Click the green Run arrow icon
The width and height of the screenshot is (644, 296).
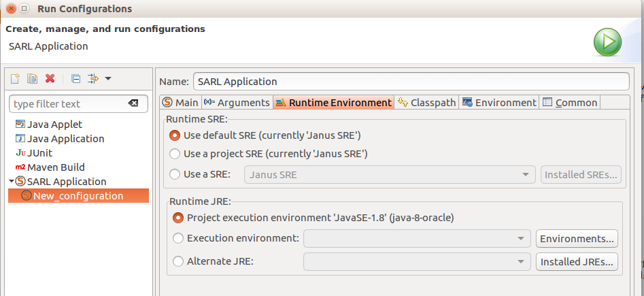coord(607,42)
